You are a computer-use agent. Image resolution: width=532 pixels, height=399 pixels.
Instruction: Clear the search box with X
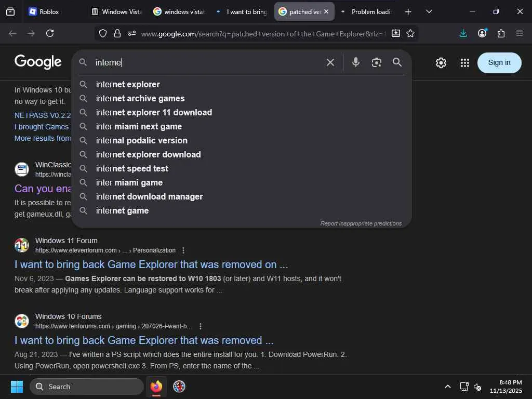point(330,62)
